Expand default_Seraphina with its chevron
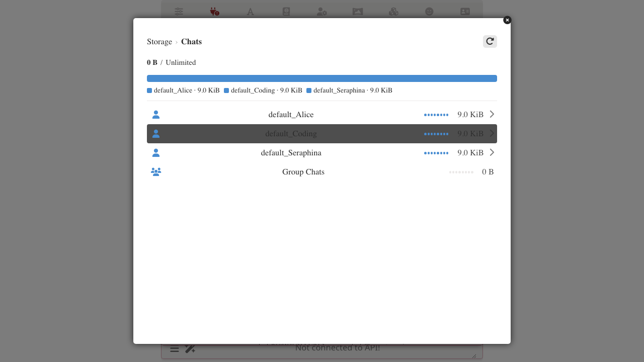 pos(492,152)
